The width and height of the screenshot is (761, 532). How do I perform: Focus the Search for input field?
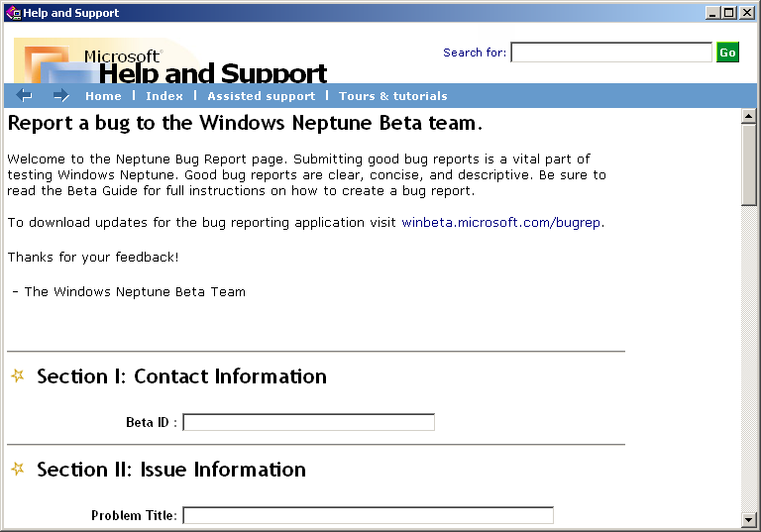click(x=611, y=53)
